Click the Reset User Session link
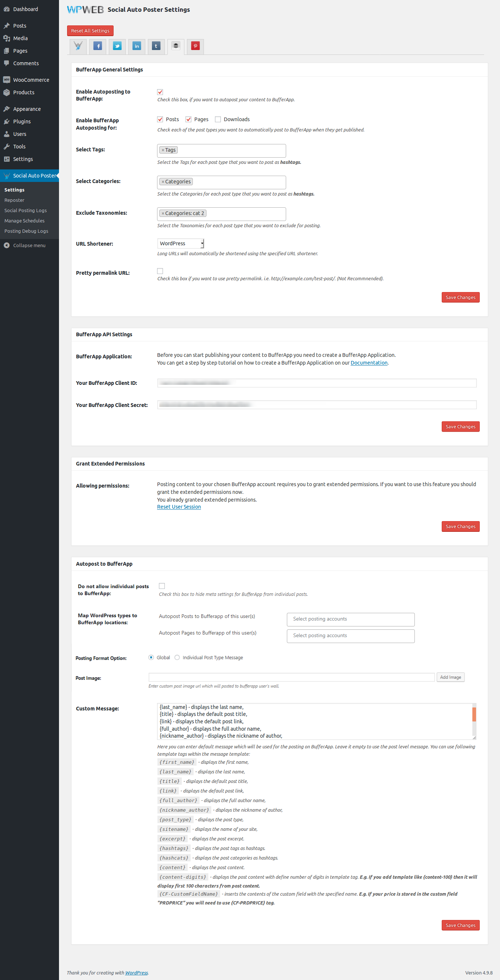The height and width of the screenshot is (980, 500). pyautogui.click(x=178, y=507)
